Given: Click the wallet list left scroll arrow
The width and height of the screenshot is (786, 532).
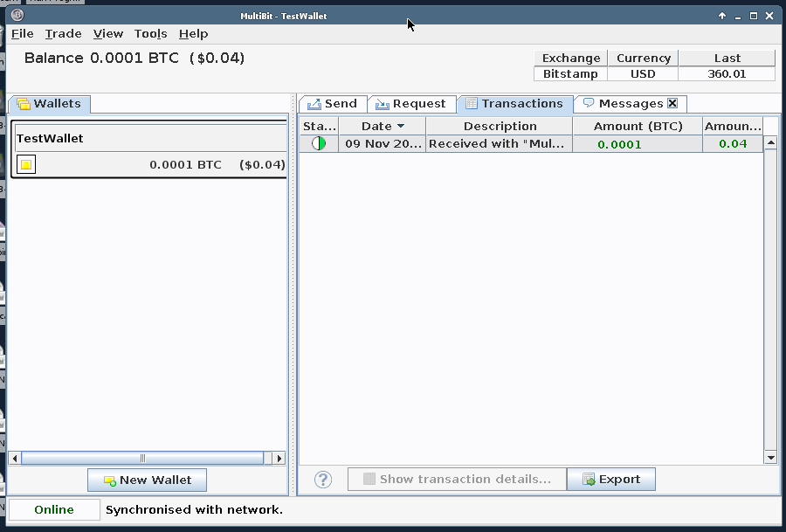Looking at the screenshot, I should point(15,458).
